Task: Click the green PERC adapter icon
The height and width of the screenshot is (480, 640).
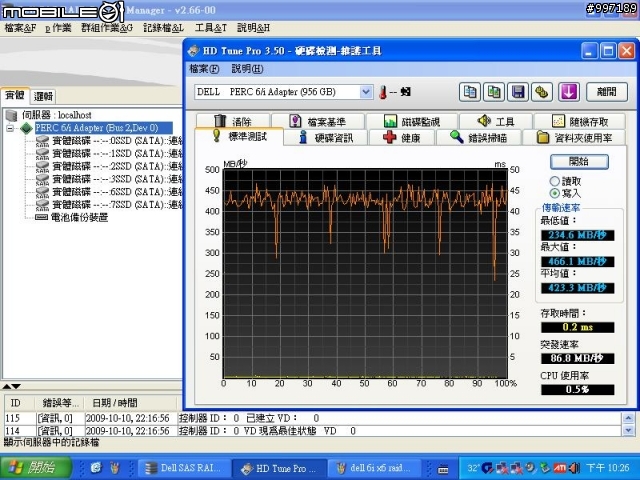Action: (x=27, y=128)
